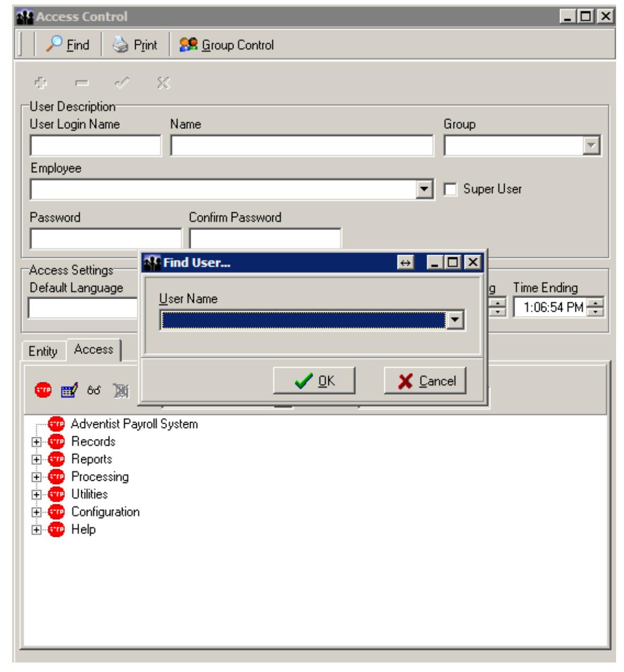Click the delete record minus icon
Image resolution: width=624 pixels, height=672 pixels.
coord(82,83)
